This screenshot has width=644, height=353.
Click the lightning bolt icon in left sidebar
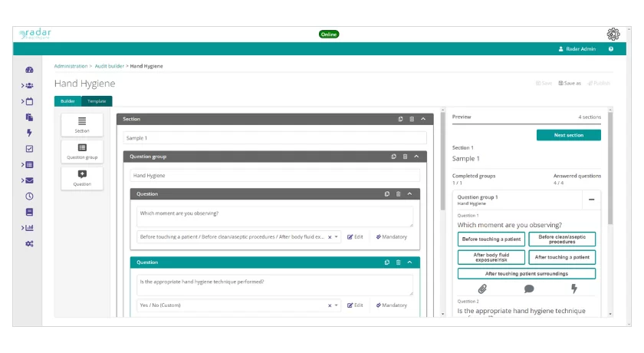coord(29,133)
